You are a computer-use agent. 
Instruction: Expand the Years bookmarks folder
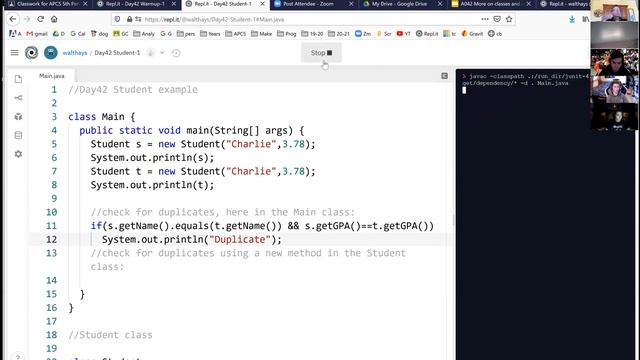coord(210,34)
